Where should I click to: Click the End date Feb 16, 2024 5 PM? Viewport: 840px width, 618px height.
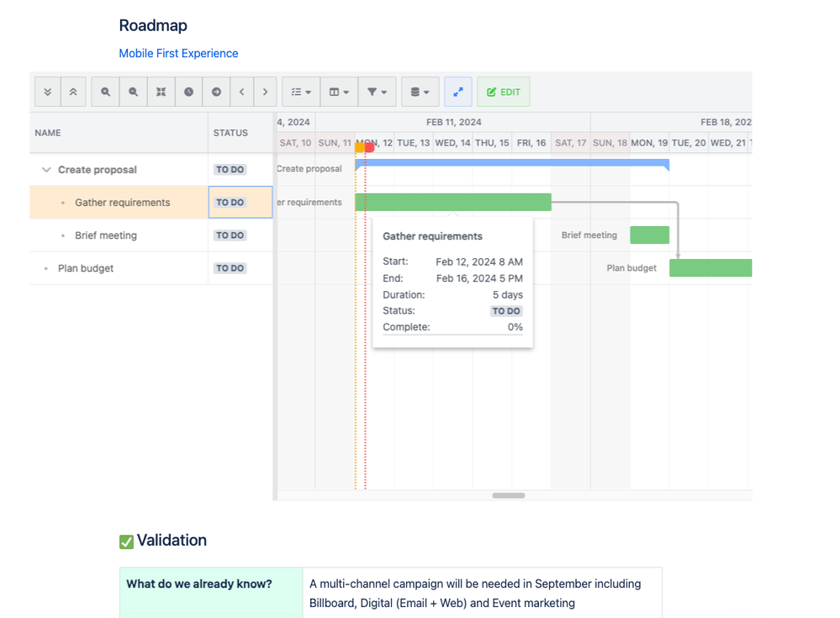point(479,278)
